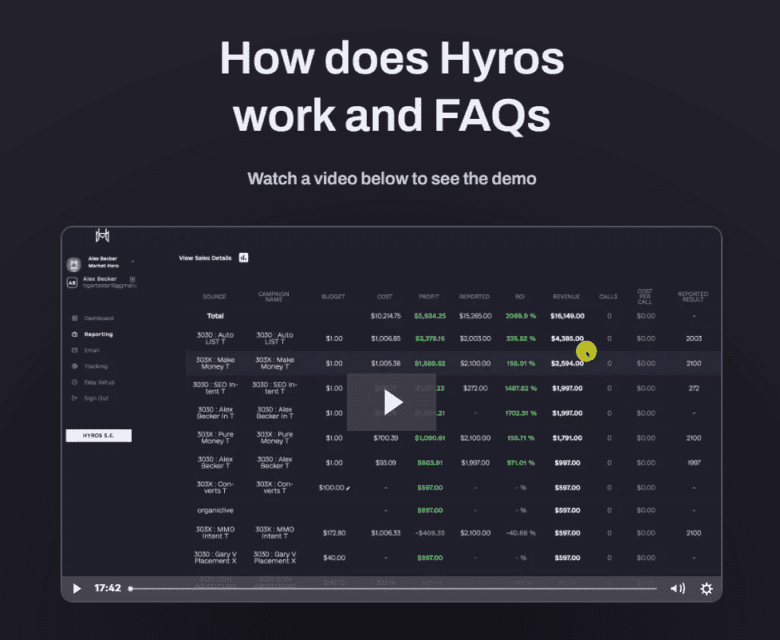Screen dimensions: 780x640
Task: Click the source cell 303X : MMO Intent T
Action: click(215, 533)
